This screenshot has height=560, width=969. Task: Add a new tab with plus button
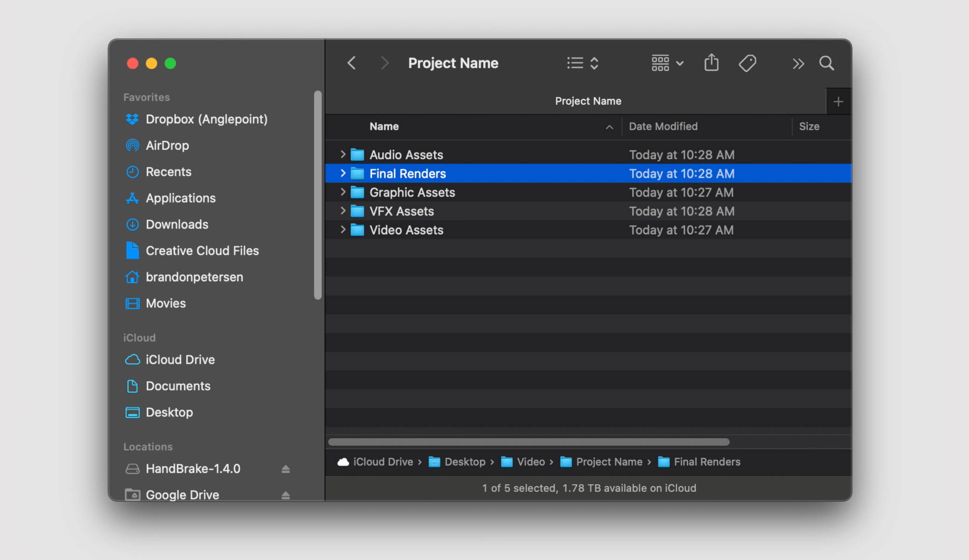[x=838, y=101]
